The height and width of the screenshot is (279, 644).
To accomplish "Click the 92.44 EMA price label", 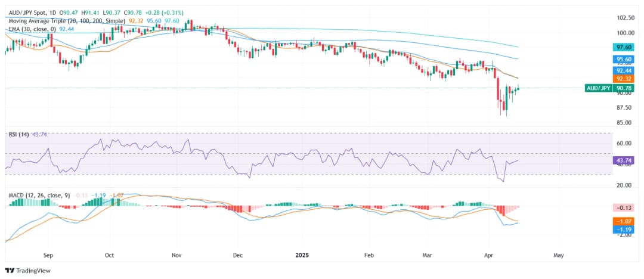I will (x=624, y=70).
